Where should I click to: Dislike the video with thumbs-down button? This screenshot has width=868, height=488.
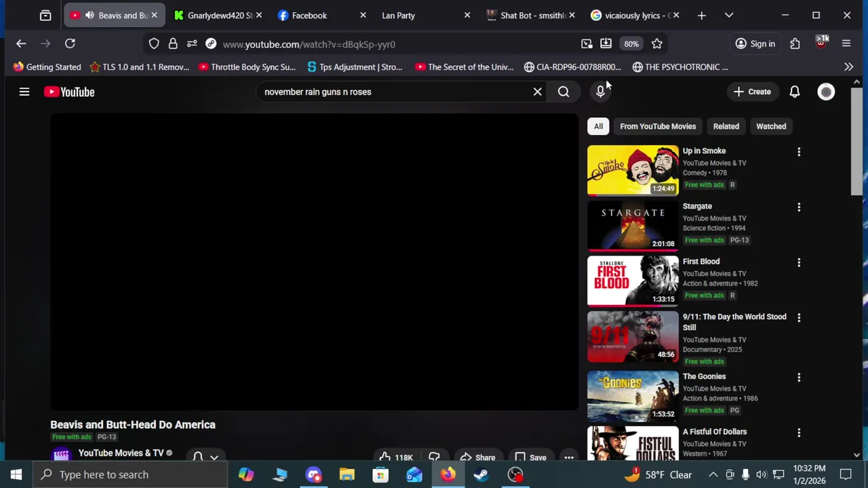coord(434,457)
